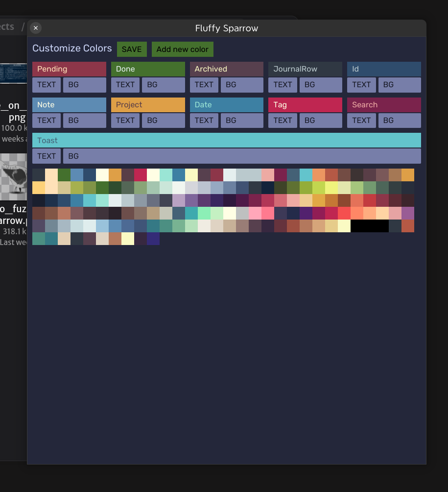Choose BG option under Search

pos(400,121)
